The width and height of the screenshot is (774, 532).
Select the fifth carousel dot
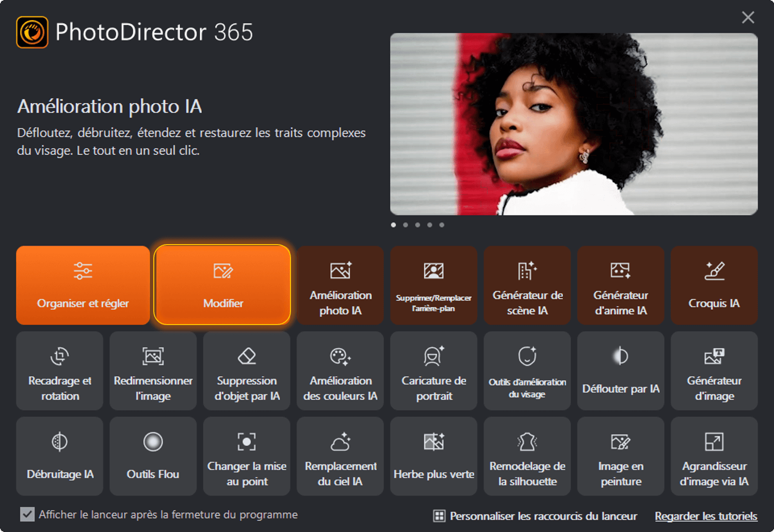[442, 225]
